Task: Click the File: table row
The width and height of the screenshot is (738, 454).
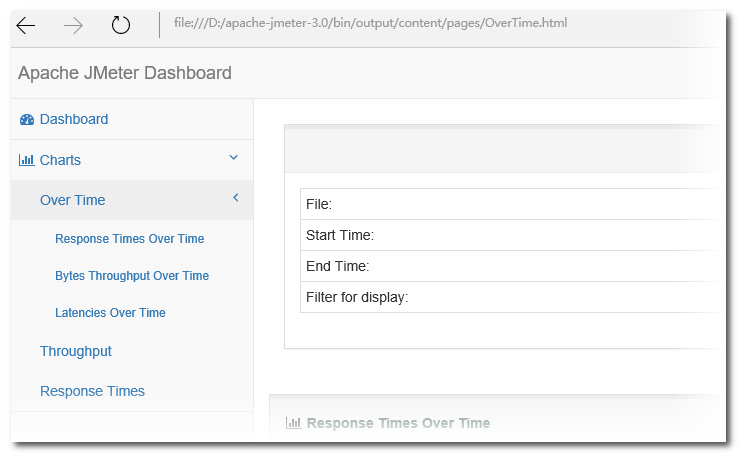Action: (x=511, y=204)
